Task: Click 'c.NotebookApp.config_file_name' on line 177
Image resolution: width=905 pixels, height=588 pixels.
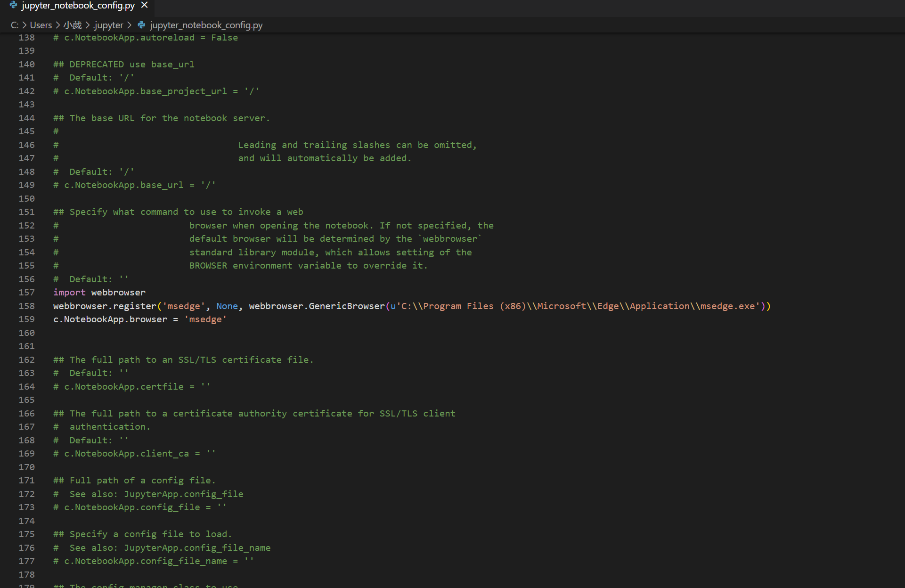Action: 146,561
